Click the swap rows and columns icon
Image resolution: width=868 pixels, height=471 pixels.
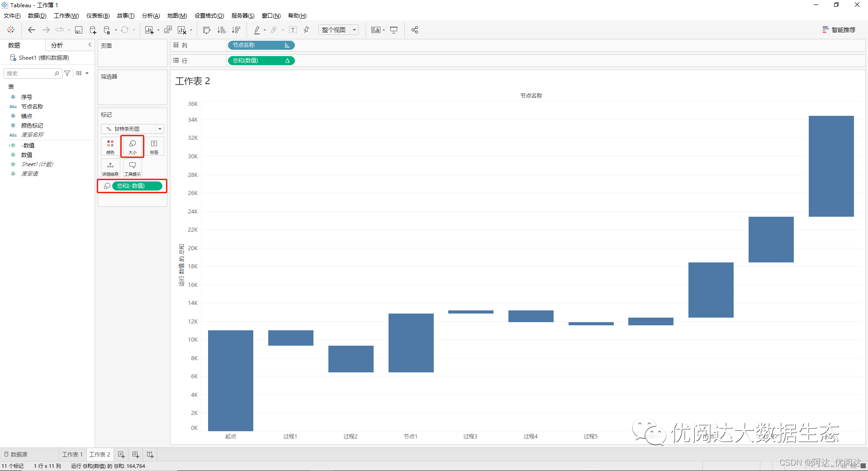(207, 30)
